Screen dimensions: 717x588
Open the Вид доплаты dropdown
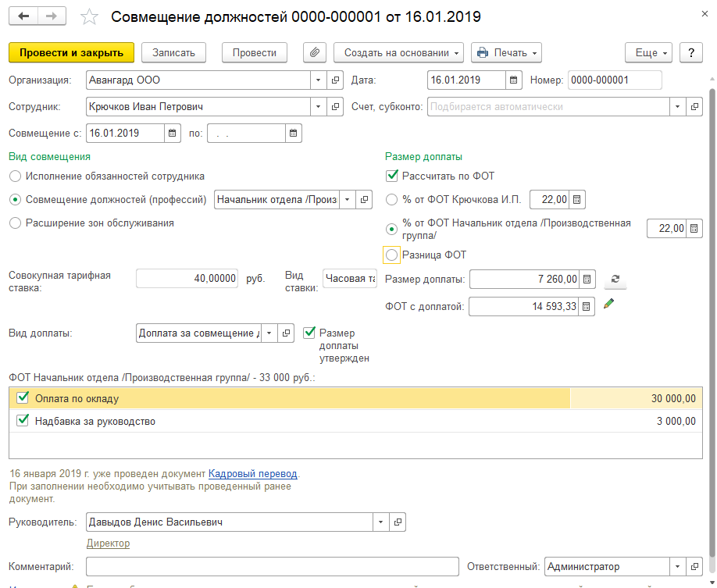[x=269, y=333]
